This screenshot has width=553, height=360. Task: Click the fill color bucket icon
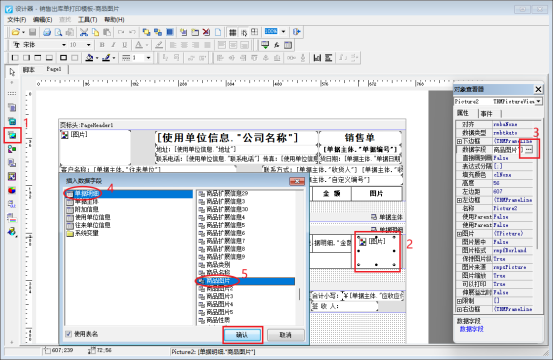tap(90, 57)
